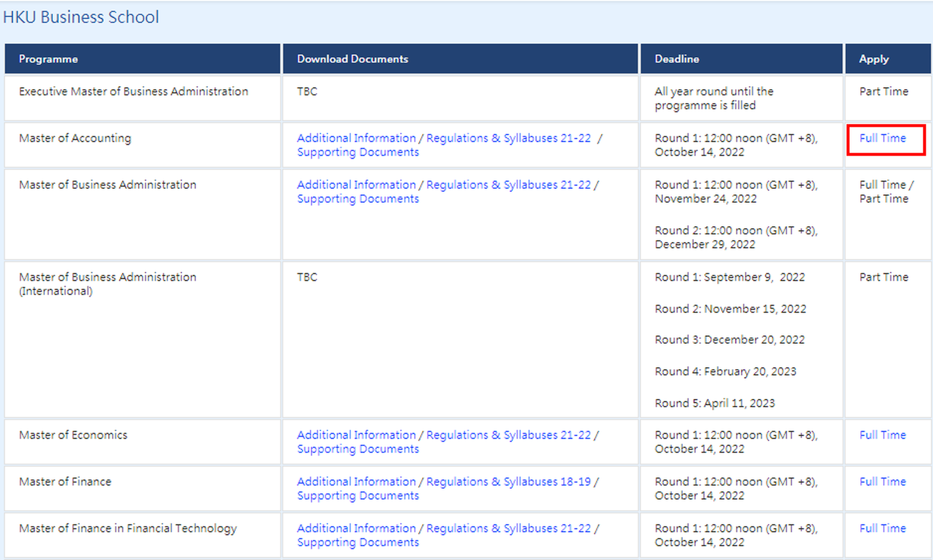
Task: Open Master of Finance Supporting Documents
Action: click(x=358, y=496)
